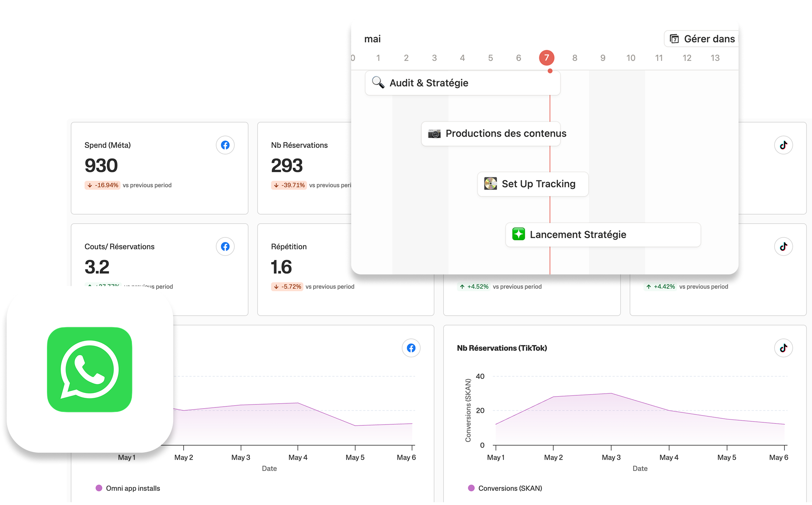Viewport: 812px width, 505px height.
Task: Click the "Date" axis label under the TikTok chart
Action: click(640, 468)
